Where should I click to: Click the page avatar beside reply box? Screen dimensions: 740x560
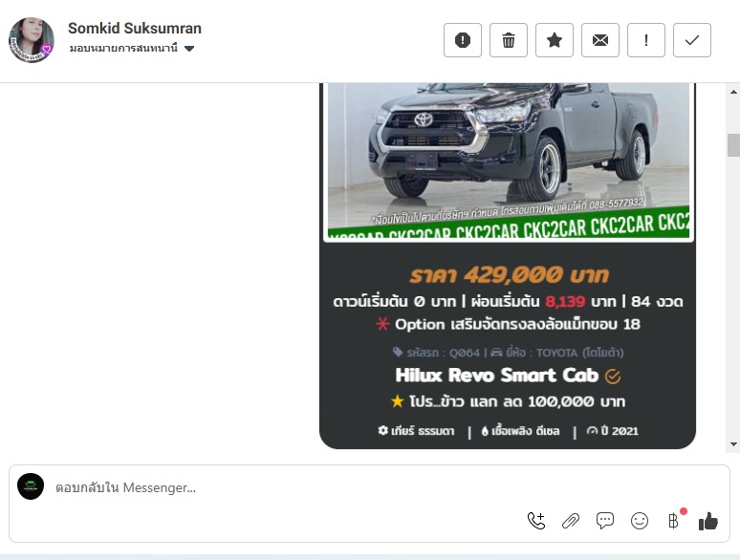click(31, 486)
